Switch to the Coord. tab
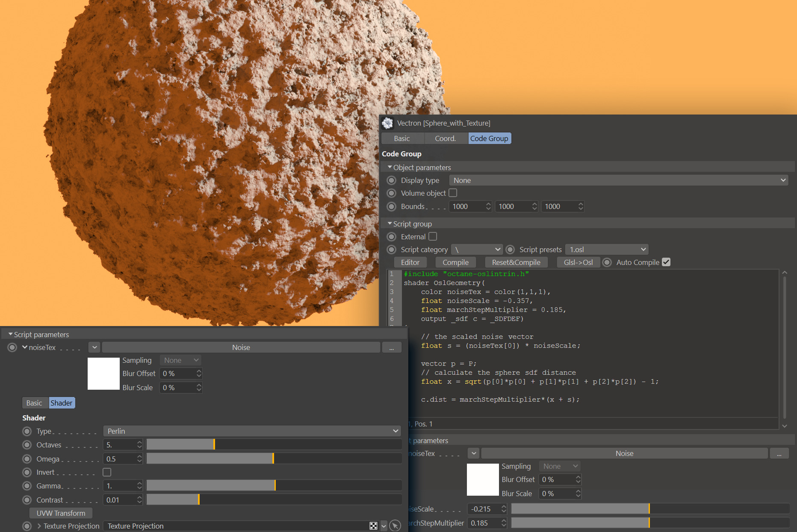797x532 pixels. click(446, 138)
